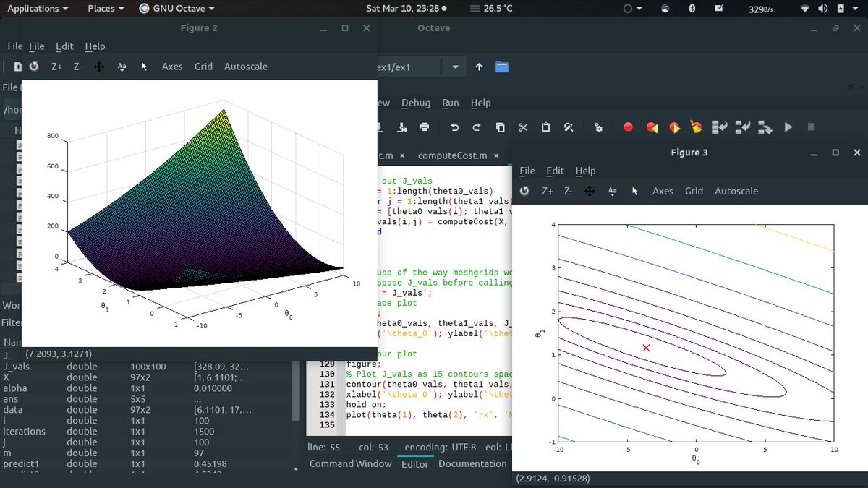The image size is (868, 488).
Task: Open the Places menu in top bar
Action: (x=106, y=8)
